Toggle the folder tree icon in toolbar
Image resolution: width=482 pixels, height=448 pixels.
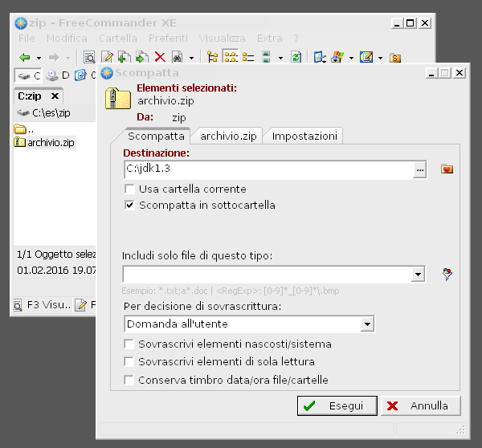coord(212,58)
